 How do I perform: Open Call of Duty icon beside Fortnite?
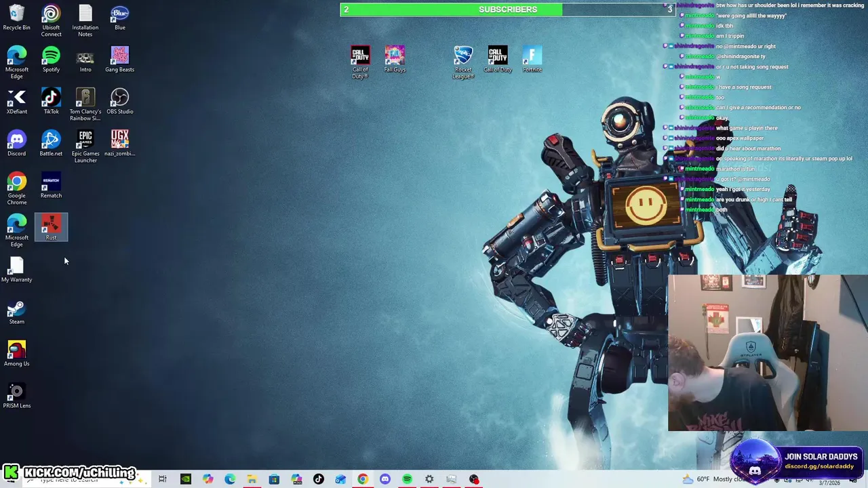click(x=498, y=60)
